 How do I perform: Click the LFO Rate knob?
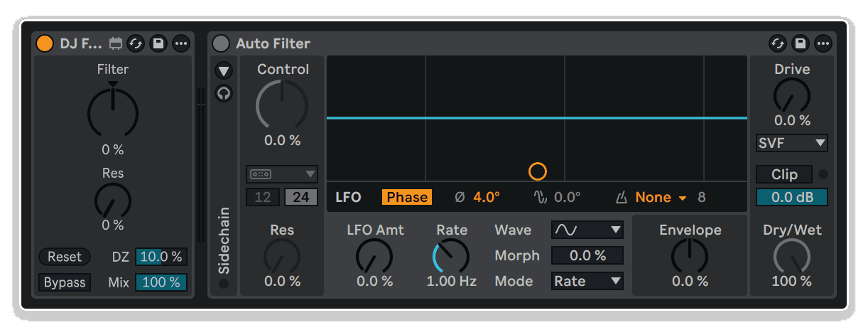pos(451,256)
